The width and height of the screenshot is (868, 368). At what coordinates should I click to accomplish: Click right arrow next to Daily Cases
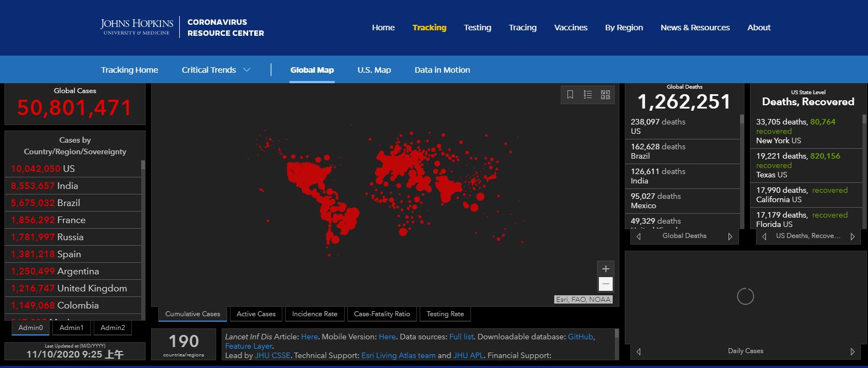(853, 351)
